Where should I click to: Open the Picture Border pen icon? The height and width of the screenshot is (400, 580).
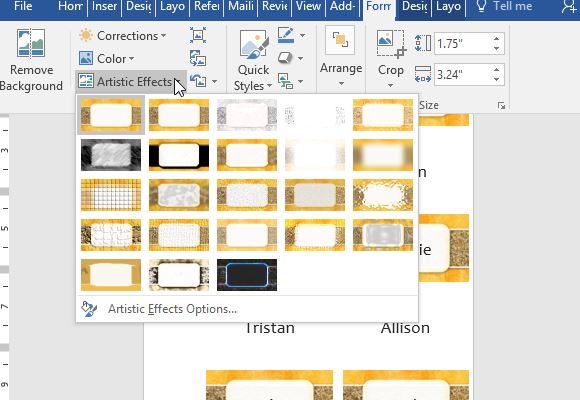pyautogui.click(x=286, y=35)
